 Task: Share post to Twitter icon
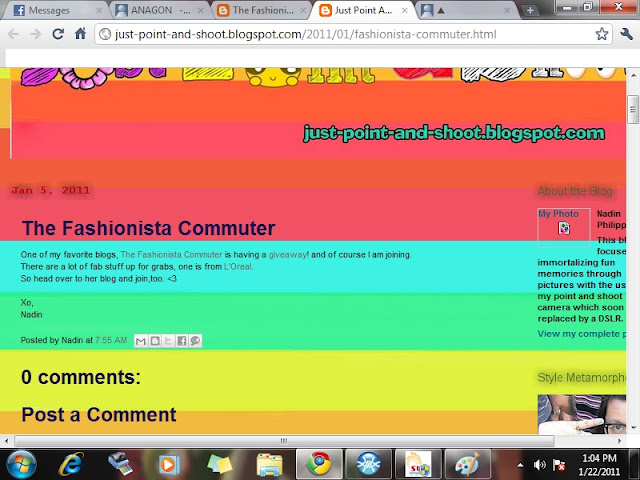[x=168, y=341]
